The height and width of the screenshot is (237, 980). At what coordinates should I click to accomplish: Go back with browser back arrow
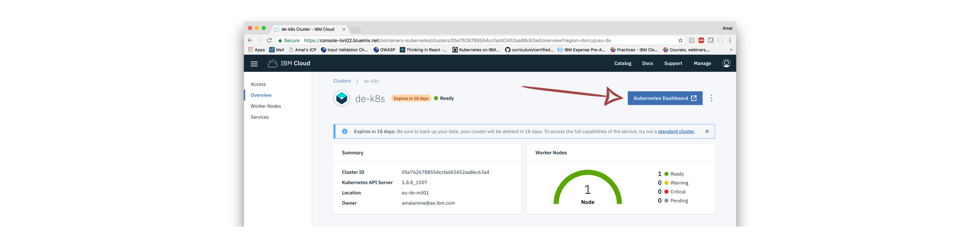click(x=250, y=41)
